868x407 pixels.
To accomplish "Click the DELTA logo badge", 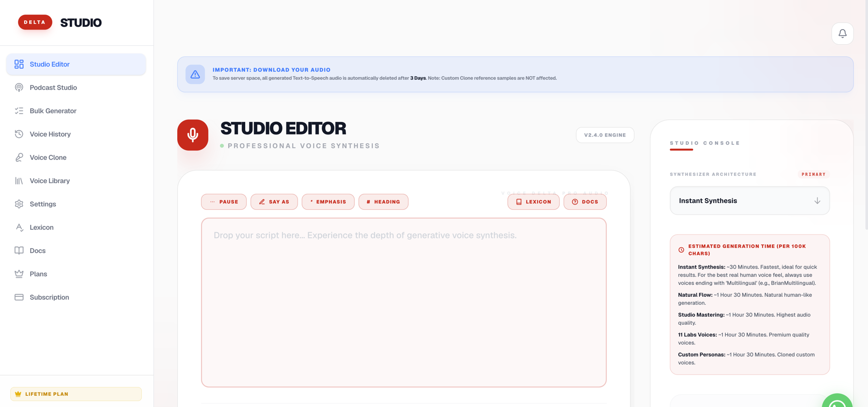I will pyautogui.click(x=35, y=22).
